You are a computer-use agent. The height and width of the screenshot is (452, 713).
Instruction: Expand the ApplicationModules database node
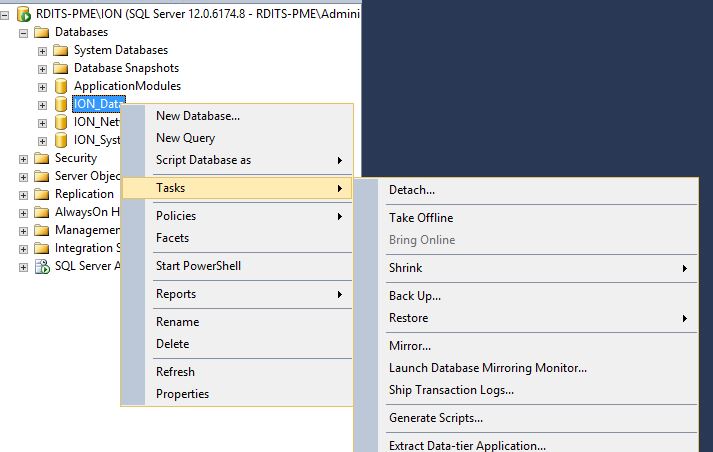(x=42, y=86)
